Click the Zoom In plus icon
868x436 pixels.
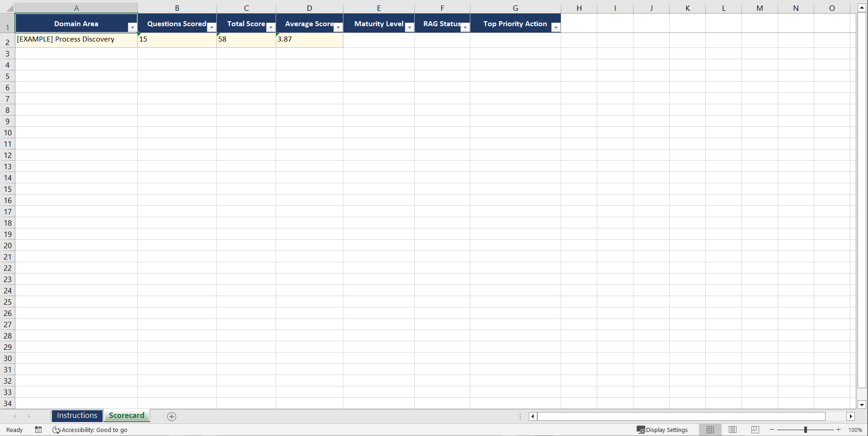click(x=838, y=430)
